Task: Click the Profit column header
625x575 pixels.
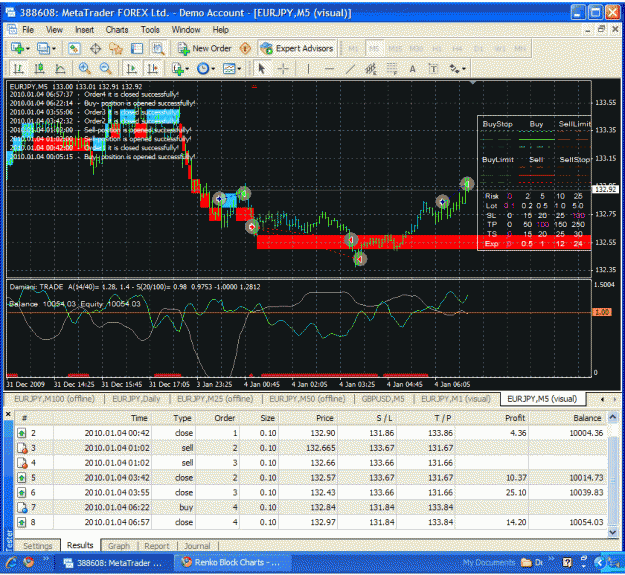Action: click(493, 418)
